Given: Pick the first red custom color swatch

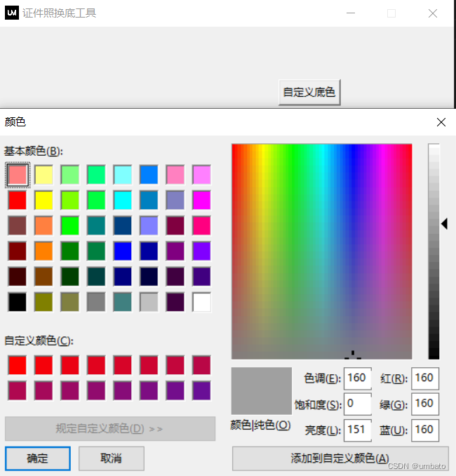Looking at the screenshot, I should (x=18, y=365).
